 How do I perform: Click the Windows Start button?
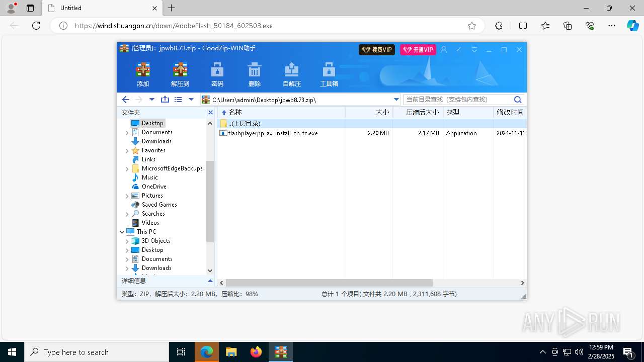click(12, 352)
